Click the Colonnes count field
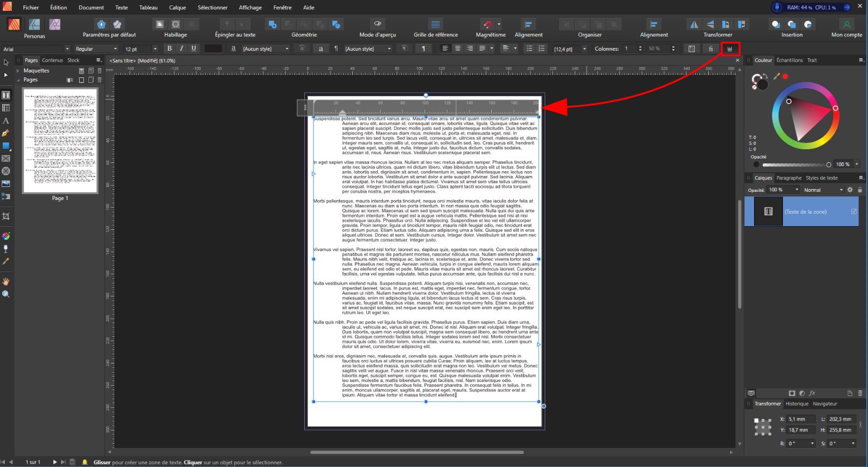This screenshot has width=868, height=467. click(x=629, y=48)
